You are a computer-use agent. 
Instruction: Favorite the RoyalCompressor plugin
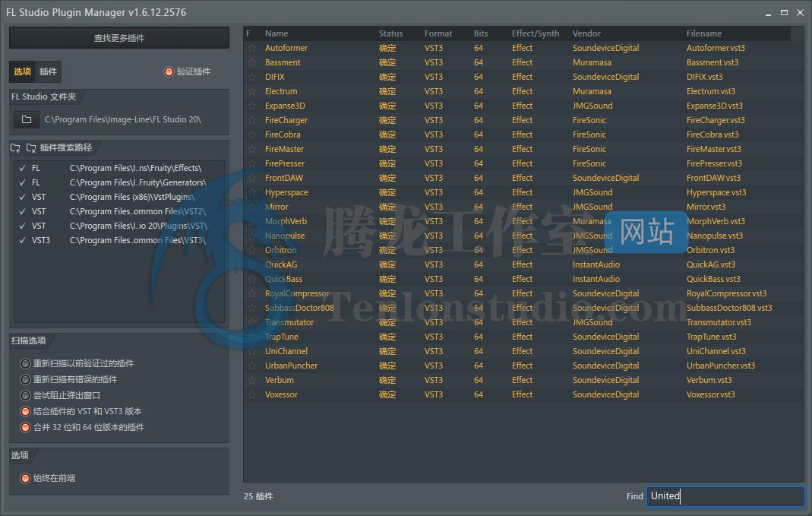(251, 294)
